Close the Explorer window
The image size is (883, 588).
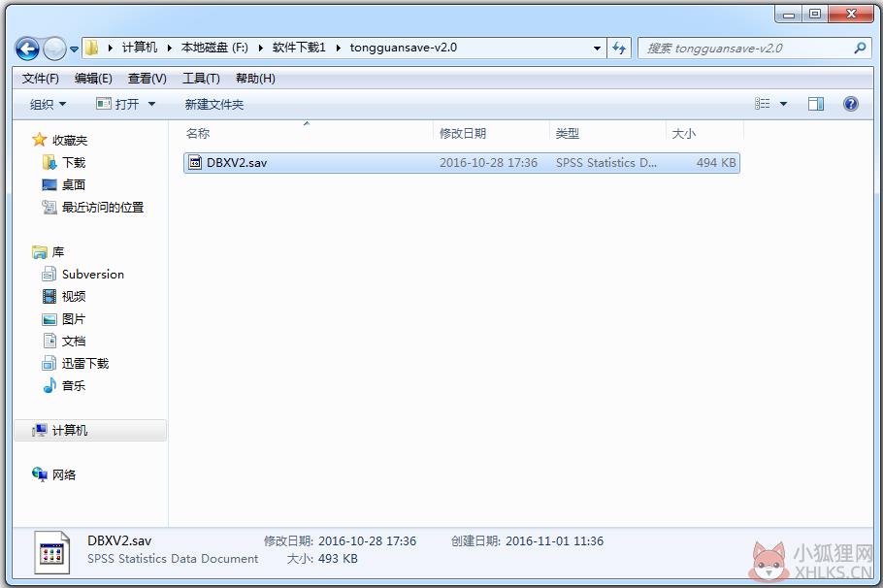851,15
